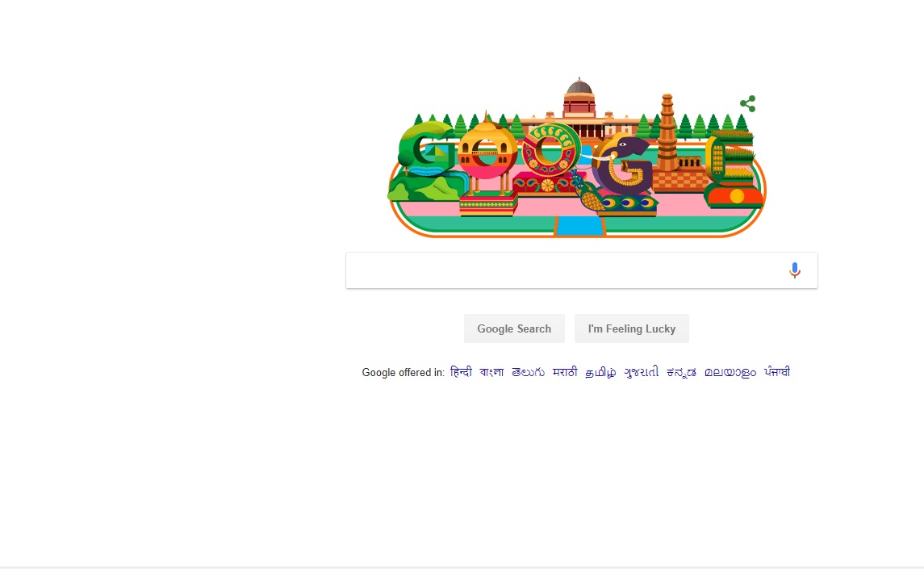Activate voice search microphone icon
The width and height of the screenshot is (924, 569).
pos(794,270)
